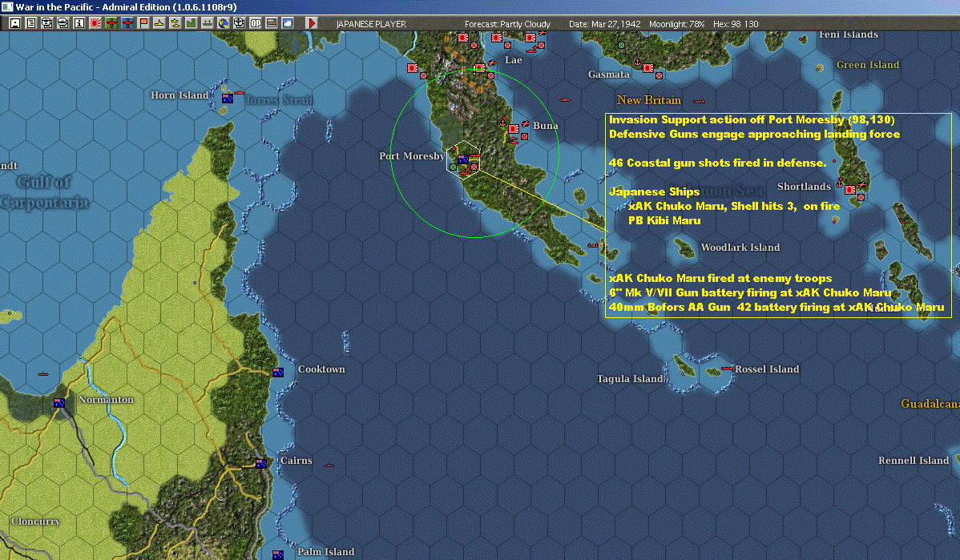Click the Woodlark Island map label
The image size is (960, 560).
tap(740, 248)
